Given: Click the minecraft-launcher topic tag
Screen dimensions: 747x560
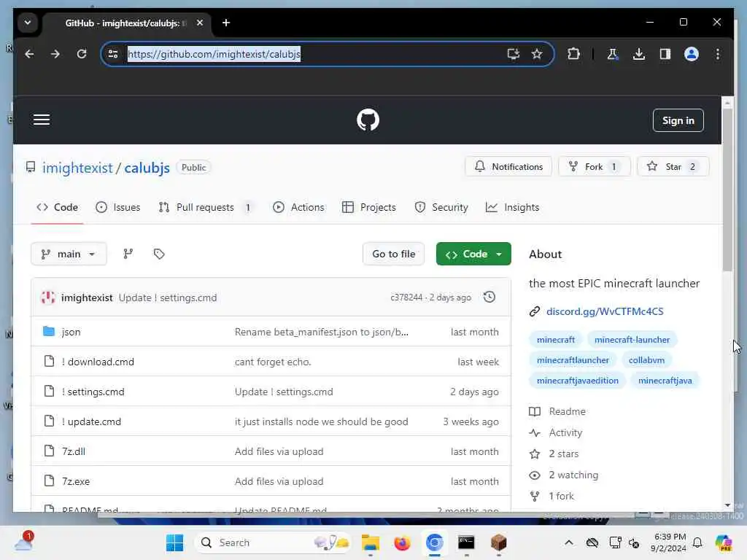Looking at the screenshot, I should coord(632,340).
